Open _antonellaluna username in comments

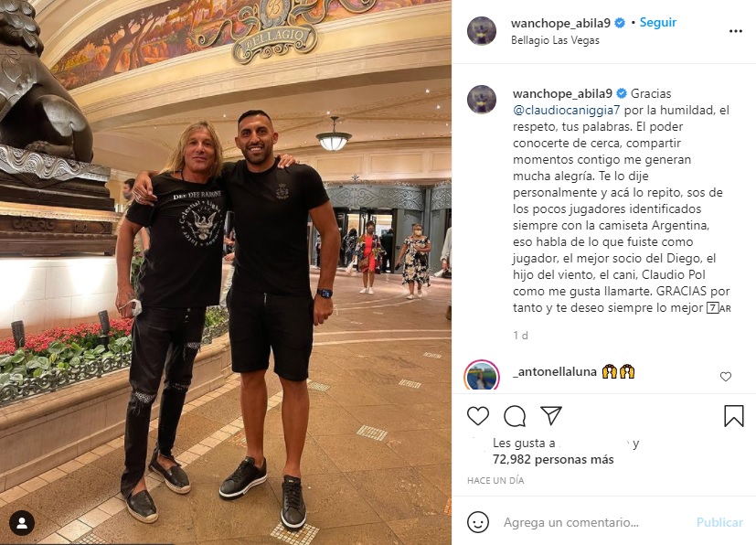555,372
